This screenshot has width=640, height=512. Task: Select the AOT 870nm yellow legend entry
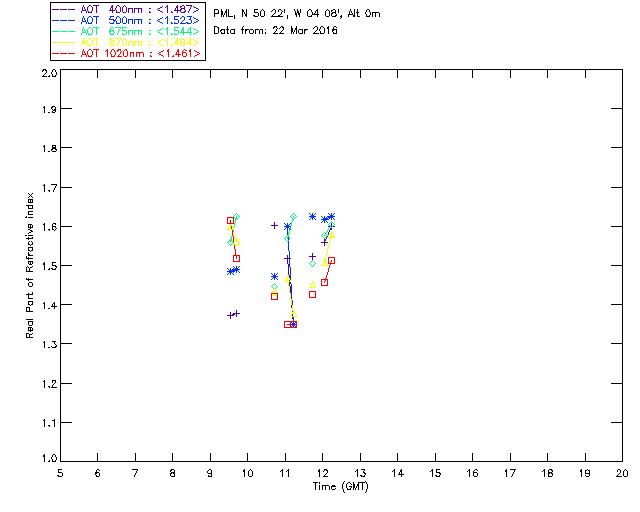[126, 42]
